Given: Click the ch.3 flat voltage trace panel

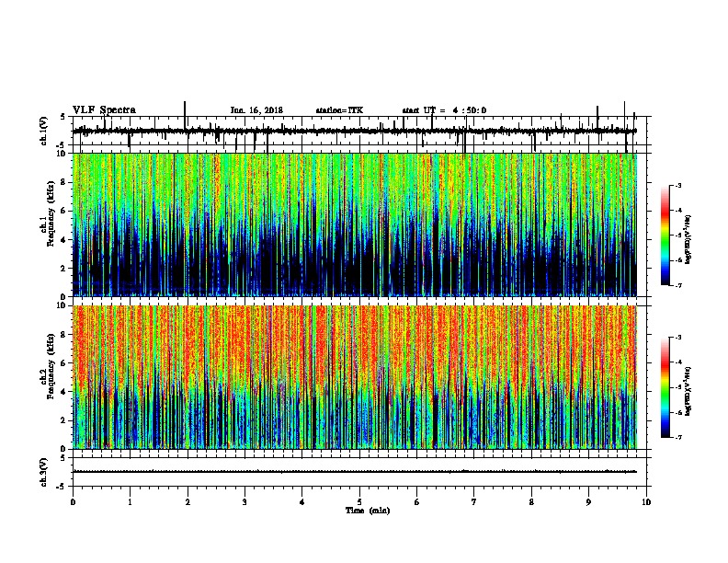Looking at the screenshot, I should pos(361,472).
